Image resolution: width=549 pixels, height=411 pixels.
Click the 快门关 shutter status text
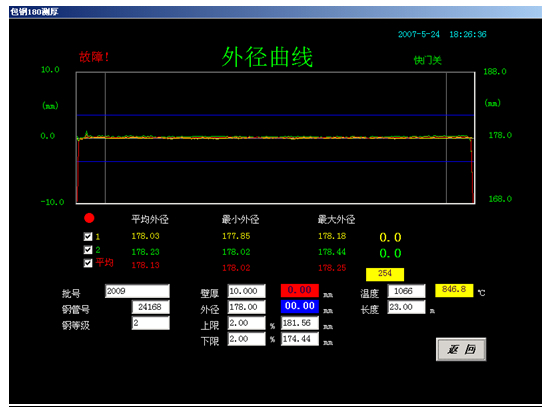click(428, 61)
